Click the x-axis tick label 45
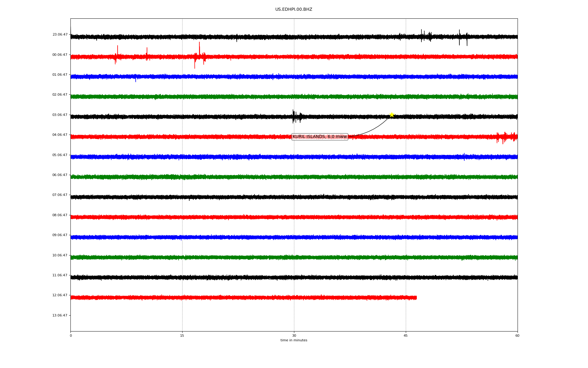The height and width of the screenshot is (368, 588). point(406,335)
